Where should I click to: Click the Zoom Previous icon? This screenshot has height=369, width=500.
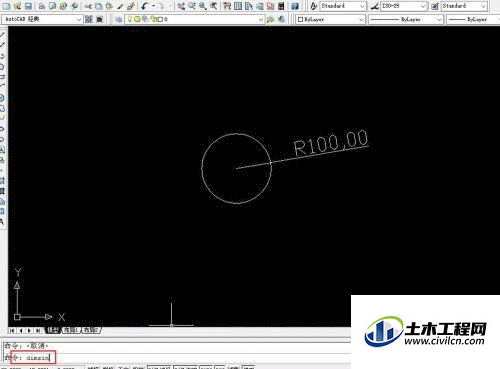pyautogui.click(x=214, y=6)
